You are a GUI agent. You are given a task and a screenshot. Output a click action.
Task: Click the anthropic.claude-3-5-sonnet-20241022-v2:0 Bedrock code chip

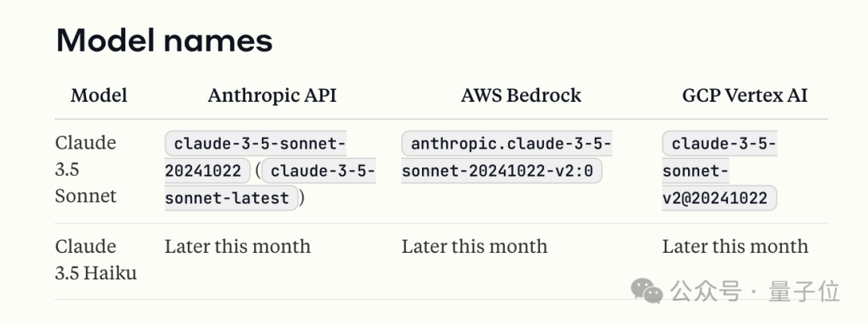coord(507,157)
